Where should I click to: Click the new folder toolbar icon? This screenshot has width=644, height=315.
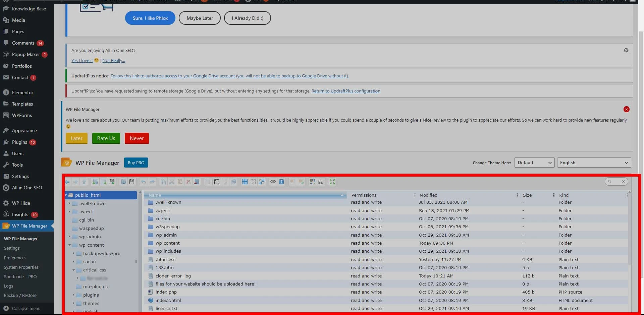(x=95, y=182)
